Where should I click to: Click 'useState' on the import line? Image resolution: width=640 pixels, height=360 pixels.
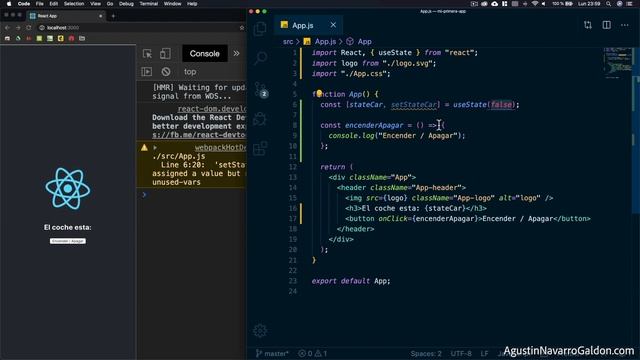(395, 53)
